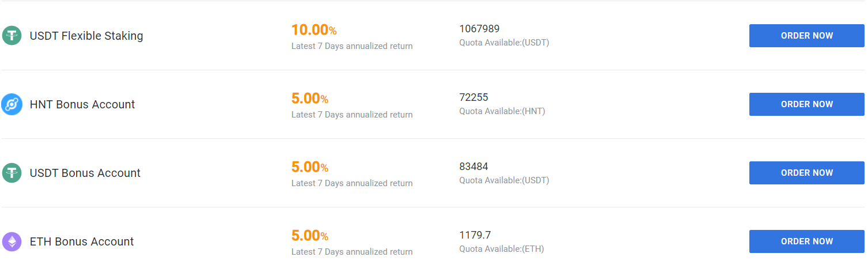Click the HNT 5.00% return rate
The image size is (868, 272).
310,99
